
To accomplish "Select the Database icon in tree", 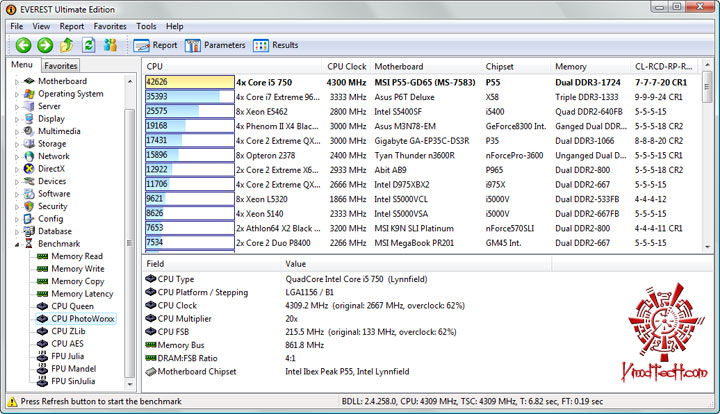I will (29, 231).
